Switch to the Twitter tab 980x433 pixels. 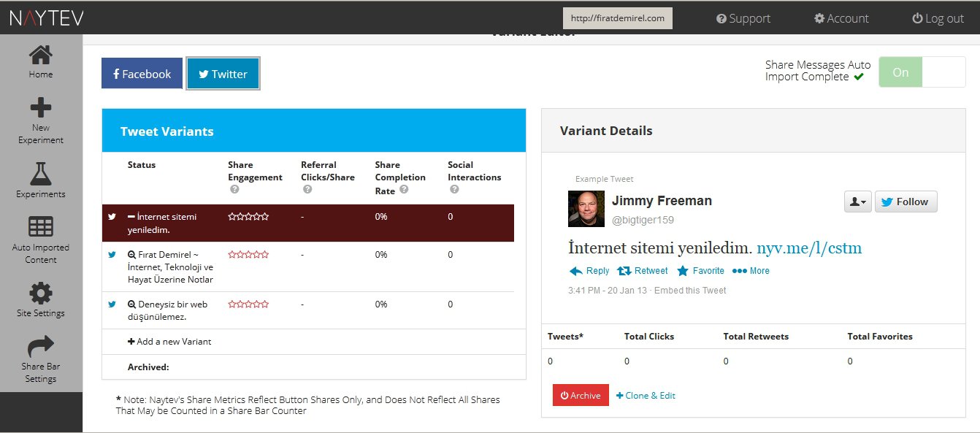pyautogui.click(x=223, y=74)
